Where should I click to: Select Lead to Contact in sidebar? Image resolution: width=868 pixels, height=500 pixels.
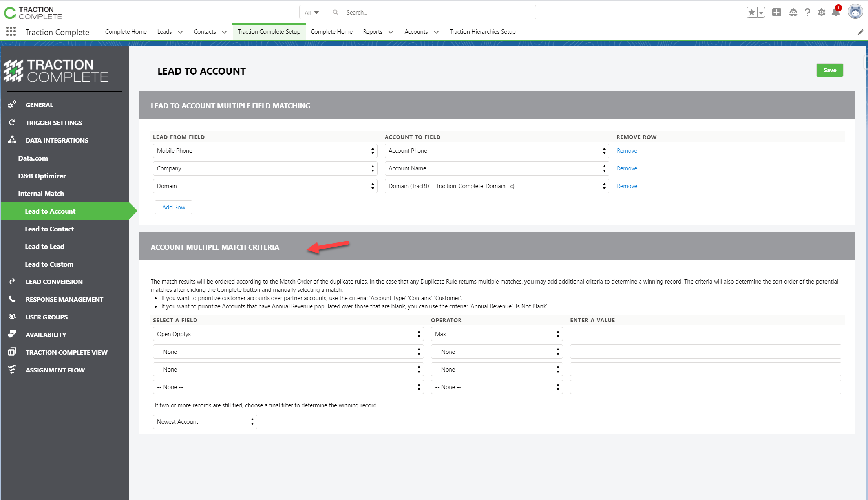49,229
